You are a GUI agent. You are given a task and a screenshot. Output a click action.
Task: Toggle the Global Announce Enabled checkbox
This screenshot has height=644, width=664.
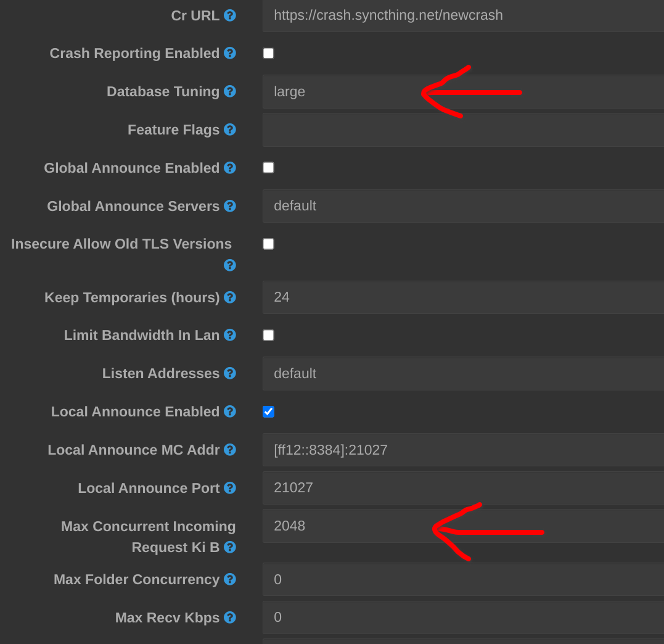click(x=268, y=168)
